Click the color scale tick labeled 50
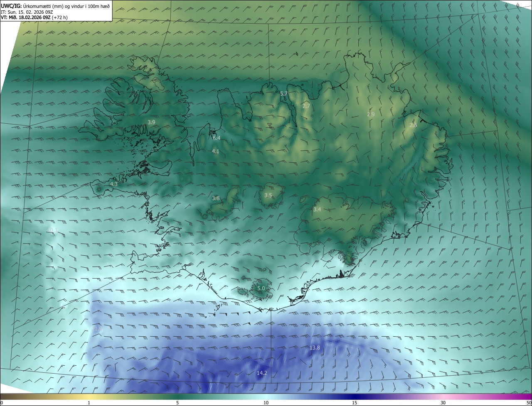The height and width of the screenshot is (406, 532). pyautogui.click(x=529, y=403)
